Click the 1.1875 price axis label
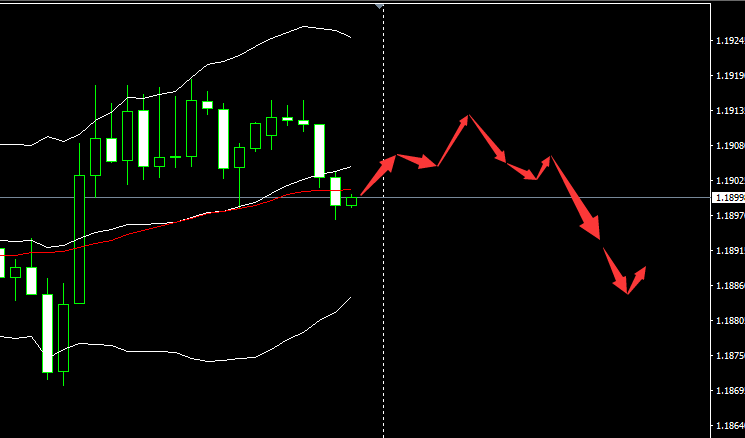This screenshot has height=438, width=745. pos(730,356)
